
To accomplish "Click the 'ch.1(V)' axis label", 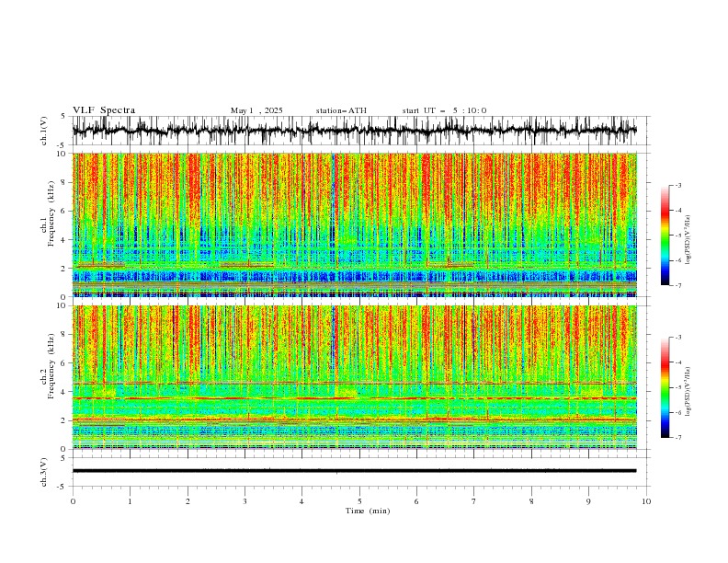I will [x=44, y=131].
